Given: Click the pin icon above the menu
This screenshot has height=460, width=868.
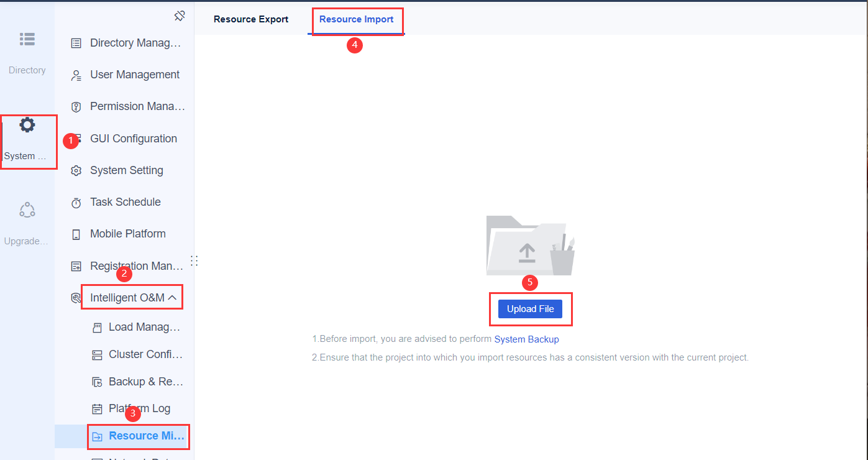Looking at the screenshot, I should pyautogui.click(x=180, y=16).
